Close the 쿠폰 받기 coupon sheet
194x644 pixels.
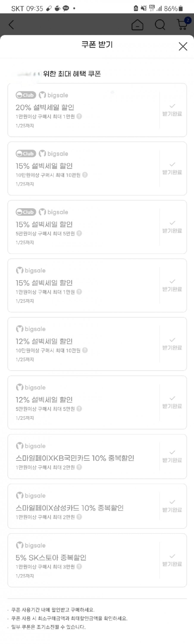tap(183, 46)
